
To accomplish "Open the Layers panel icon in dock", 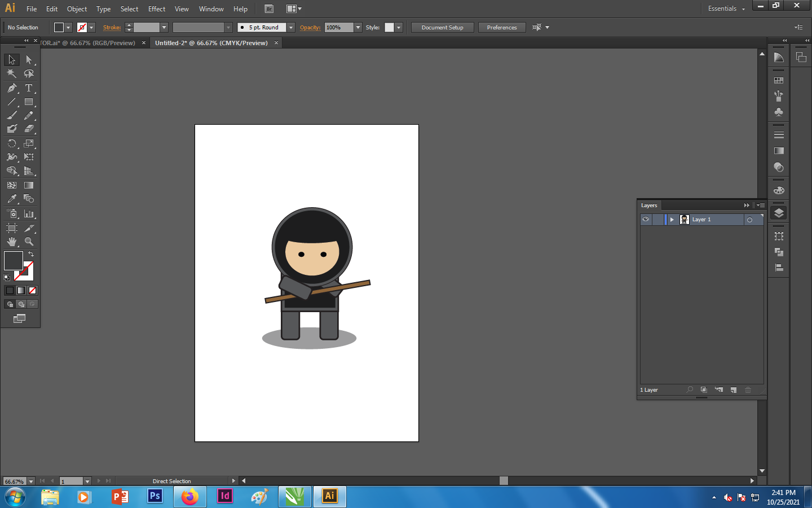I will [x=779, y=213].
